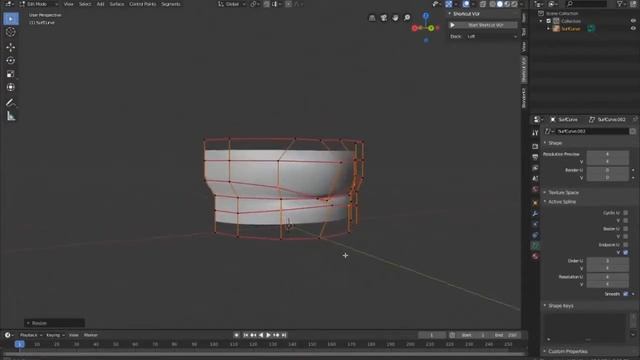This screenshot has height=360, width=640.
Task: Open the Dock Left dropdown
Action: click(x=491, y=36)
